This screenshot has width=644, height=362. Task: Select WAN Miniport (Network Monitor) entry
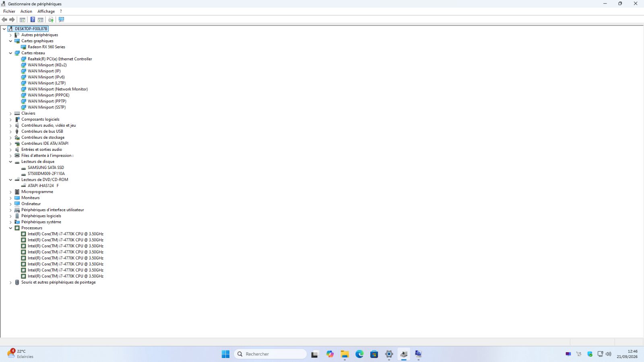pos(58,89)
